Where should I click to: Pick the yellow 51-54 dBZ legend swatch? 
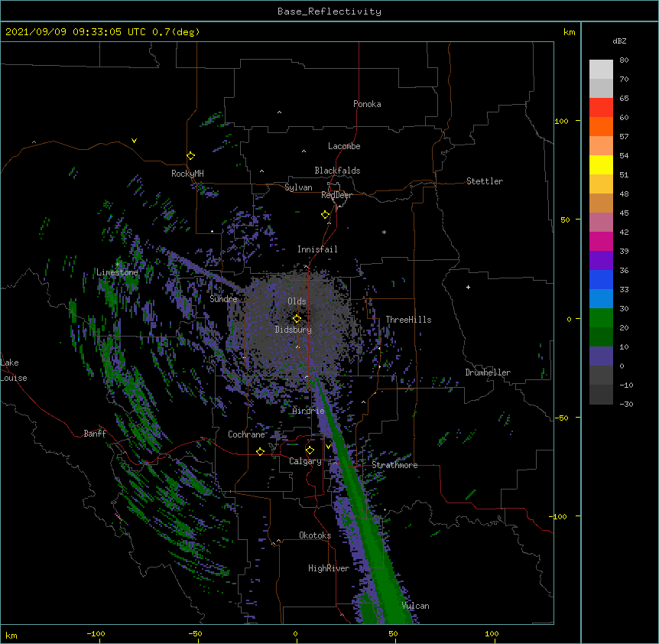point(601,164)
